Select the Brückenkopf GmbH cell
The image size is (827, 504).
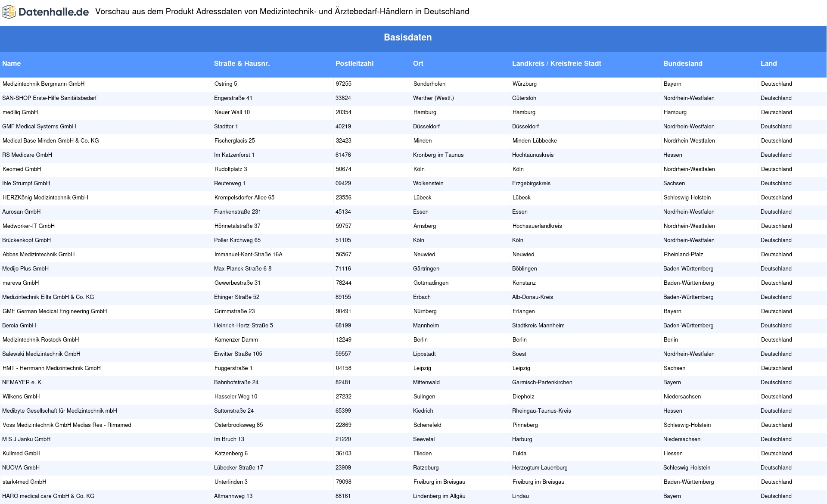[27, 240]
